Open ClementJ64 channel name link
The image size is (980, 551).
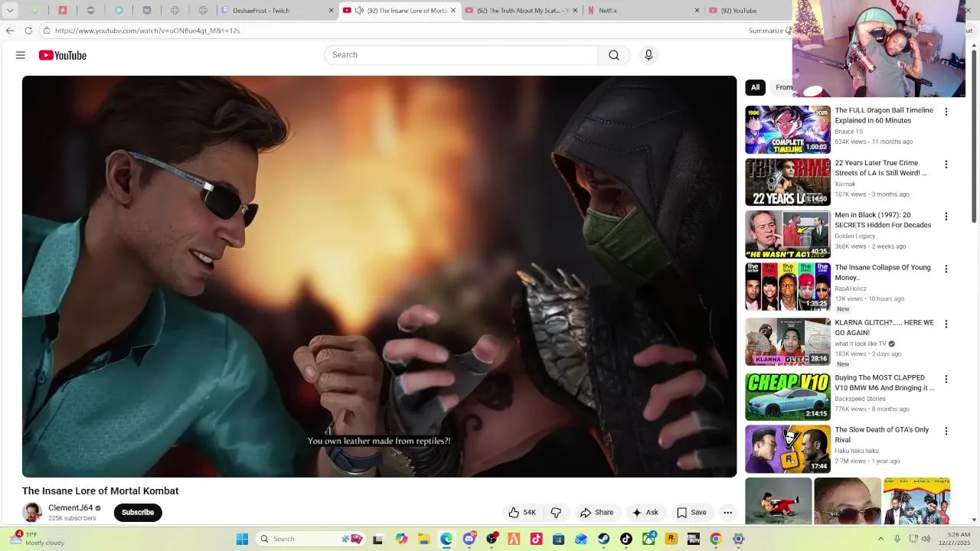pyautogui.click(x=70, y=508)
